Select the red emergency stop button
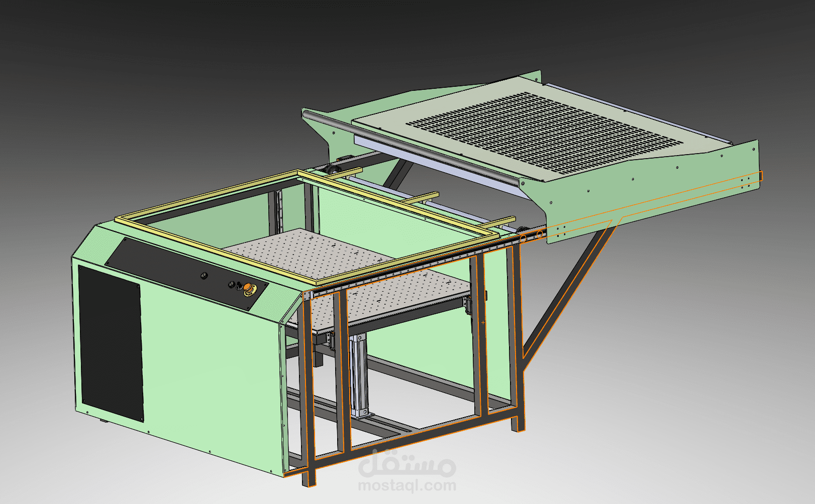815x504 pixels. pyautogui.click(x=250, y=290)
